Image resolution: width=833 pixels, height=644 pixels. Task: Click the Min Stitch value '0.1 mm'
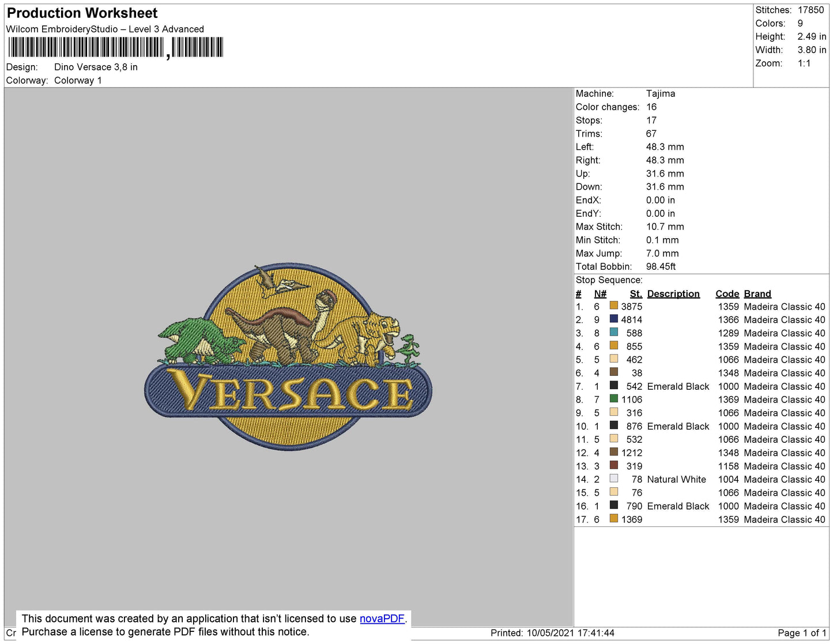point(662,240)
